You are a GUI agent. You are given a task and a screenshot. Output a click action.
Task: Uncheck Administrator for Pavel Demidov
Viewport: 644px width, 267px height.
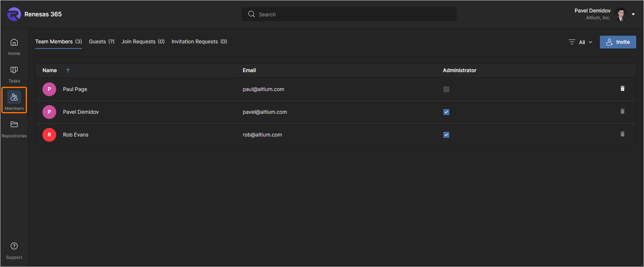point(446,112)
